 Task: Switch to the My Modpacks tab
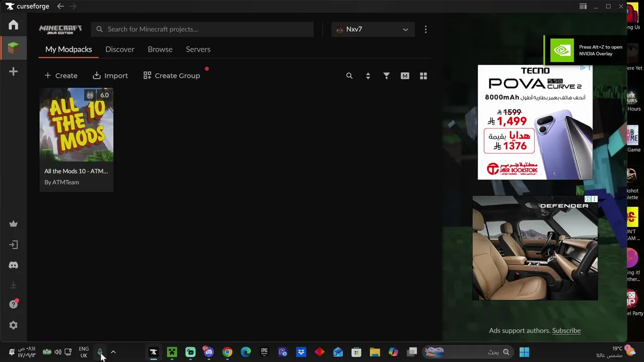68,49
